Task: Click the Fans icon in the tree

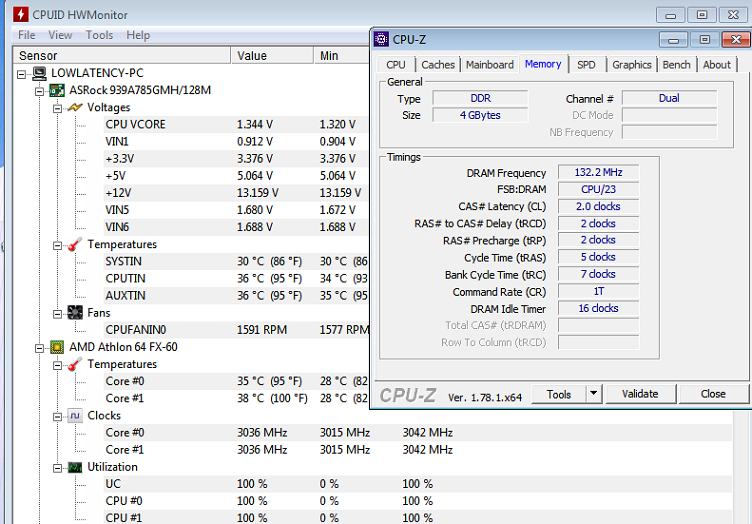Action: (75, 313)
